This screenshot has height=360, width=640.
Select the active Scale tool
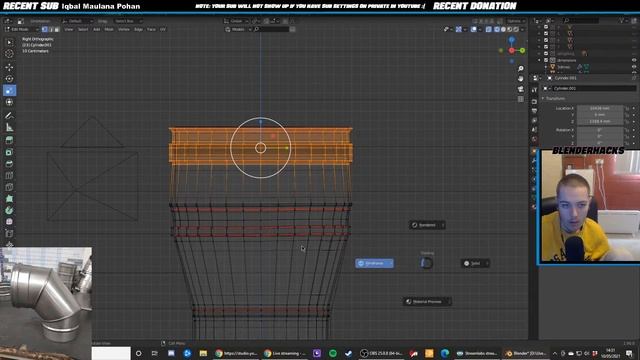click(x=9, y=91)
